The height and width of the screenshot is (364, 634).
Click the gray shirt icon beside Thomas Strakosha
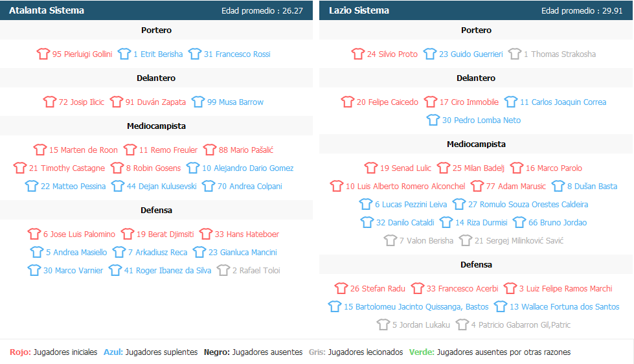tap(515, 54)
